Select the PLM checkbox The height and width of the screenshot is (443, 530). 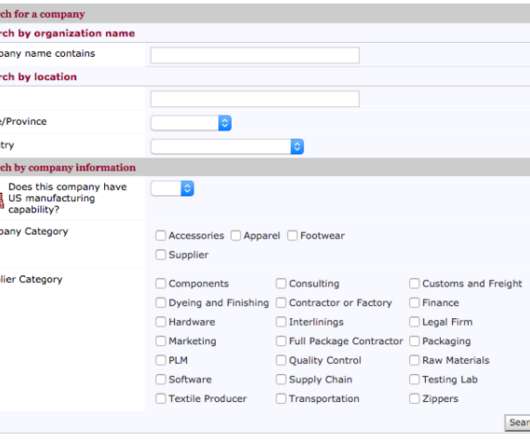coord(161,360)
